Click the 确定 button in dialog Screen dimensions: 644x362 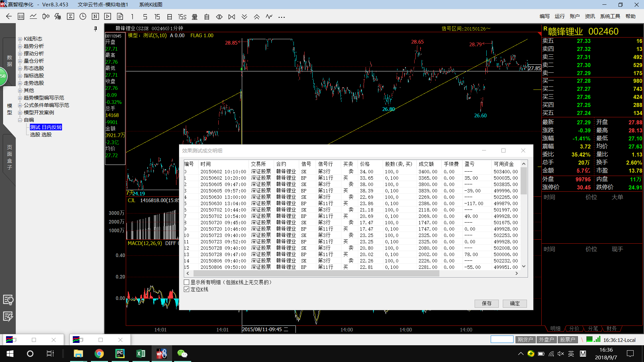515,303
